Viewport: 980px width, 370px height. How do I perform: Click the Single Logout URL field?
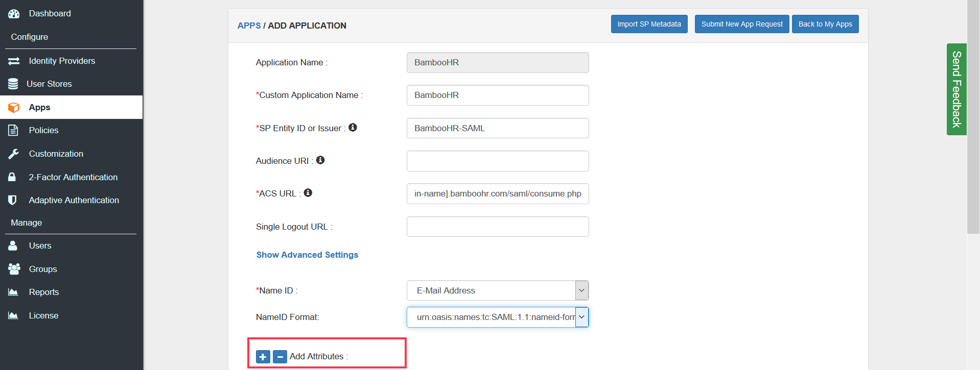(x=498, y=227)
